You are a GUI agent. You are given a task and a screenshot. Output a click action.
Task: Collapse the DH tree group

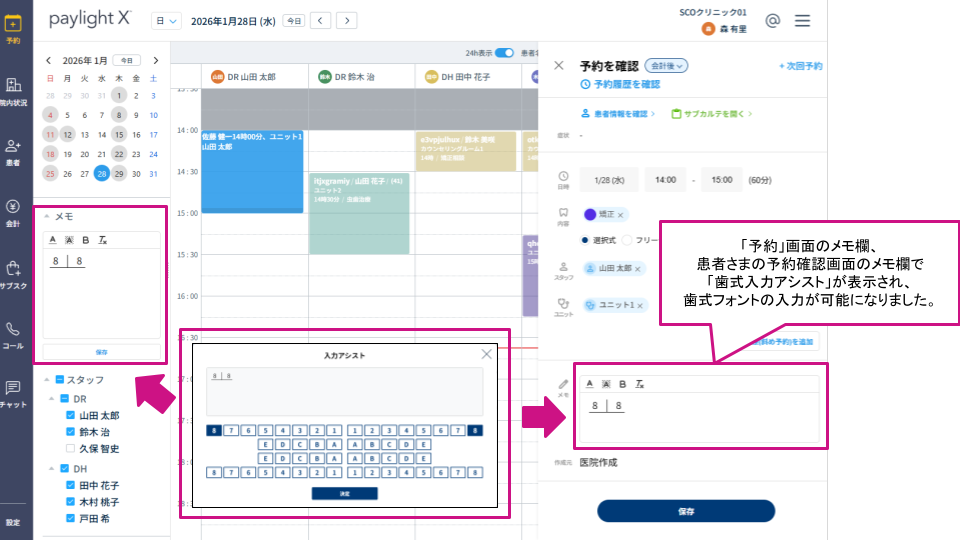click(51, 468)
